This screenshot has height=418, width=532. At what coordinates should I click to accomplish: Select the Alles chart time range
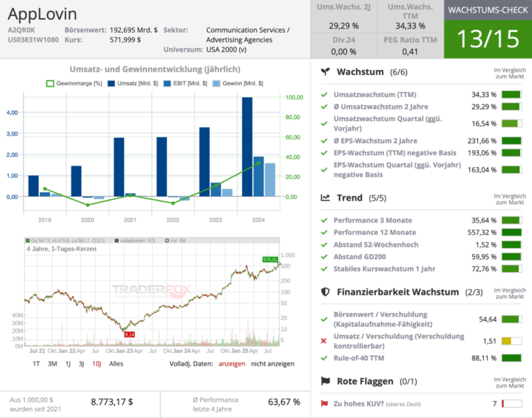click(116, 364)
